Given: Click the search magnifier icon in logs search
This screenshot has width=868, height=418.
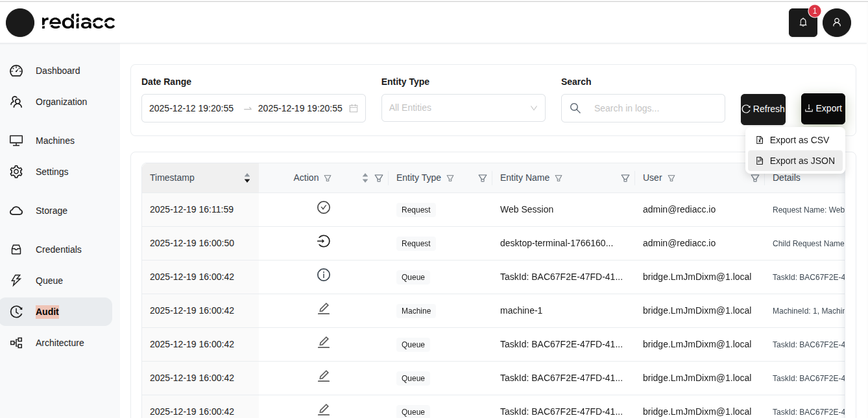Looking at the screenshot, I should point(575,108).
